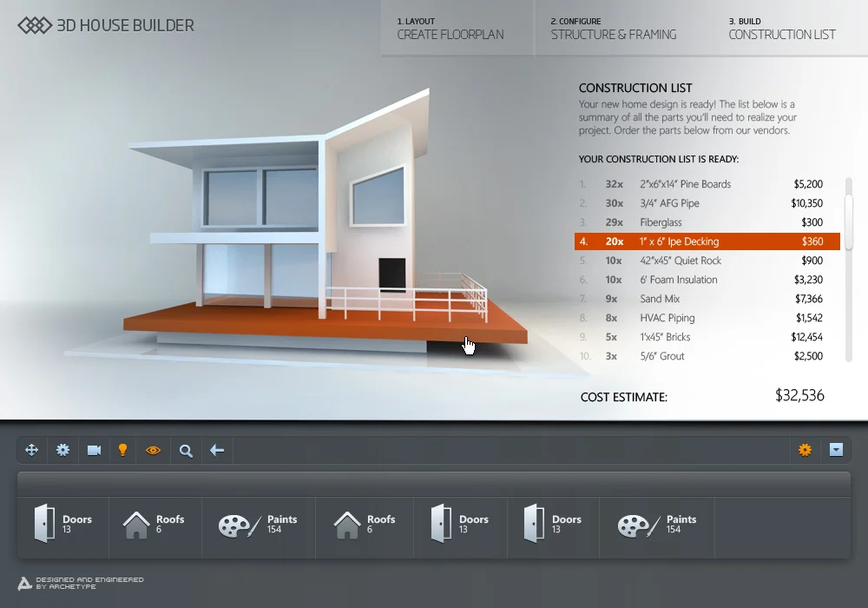
Task: Select the Zoom magnifier tool
Action: tap(185, 450)
